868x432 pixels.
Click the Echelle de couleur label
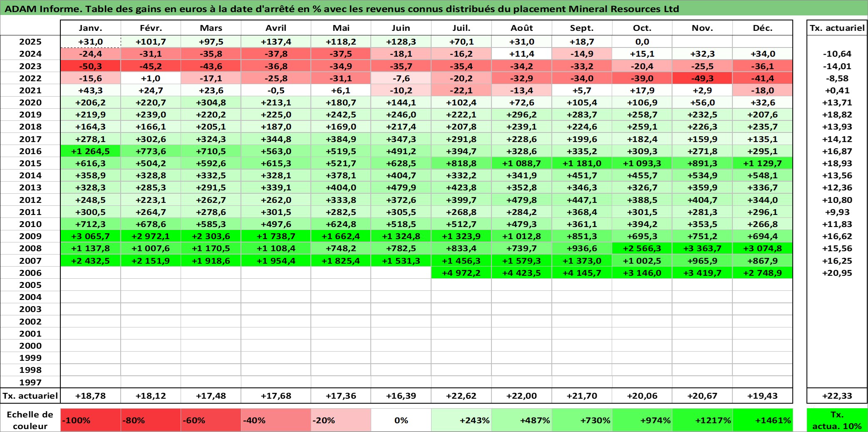[x=30, y=420]
